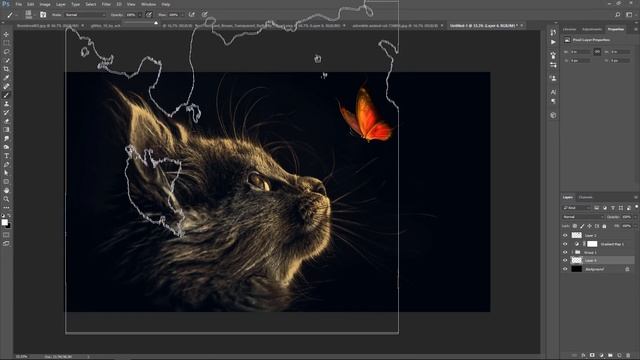Select the Path Selection arrow tool

click(6, 173)
